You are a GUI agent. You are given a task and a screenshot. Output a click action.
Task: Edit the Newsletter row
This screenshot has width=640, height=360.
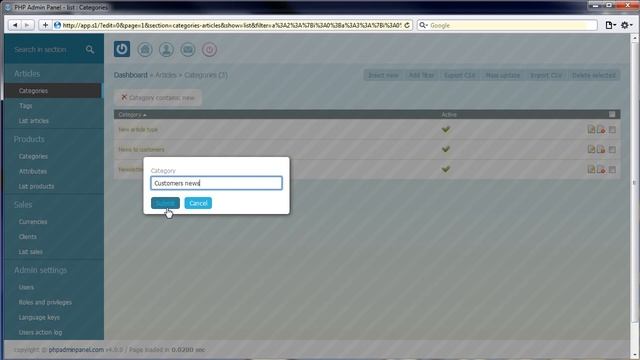tap(591, 169)
